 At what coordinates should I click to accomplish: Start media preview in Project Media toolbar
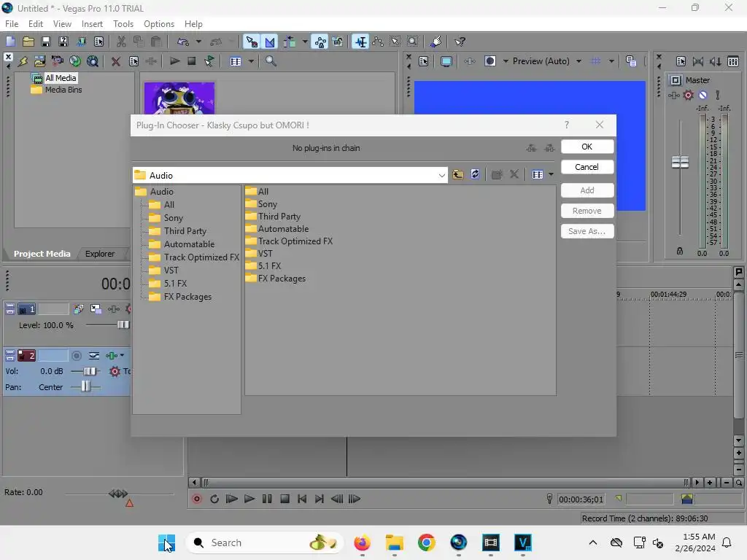tap(174, 61)
